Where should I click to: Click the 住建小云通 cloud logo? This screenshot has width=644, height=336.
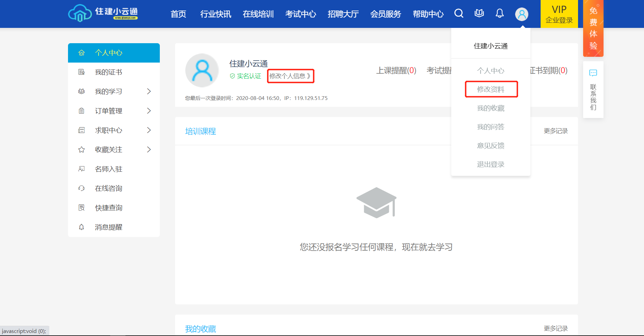103,14
